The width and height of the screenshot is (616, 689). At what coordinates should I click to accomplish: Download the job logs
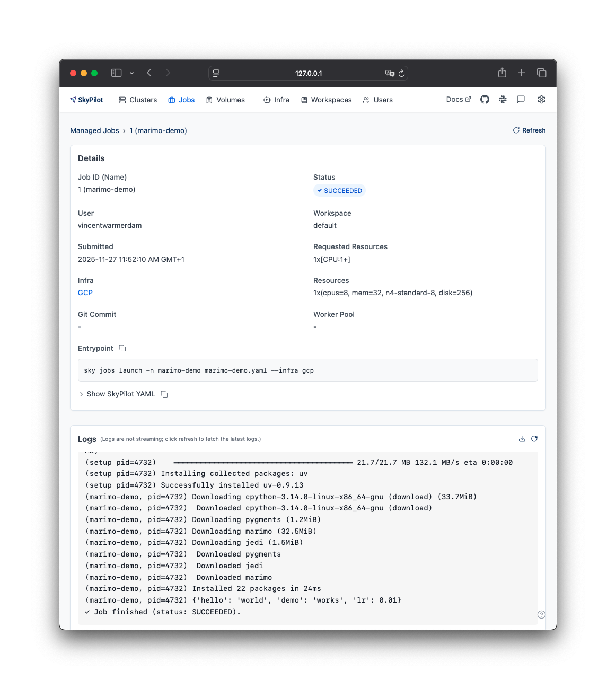(x=522, y=439)
